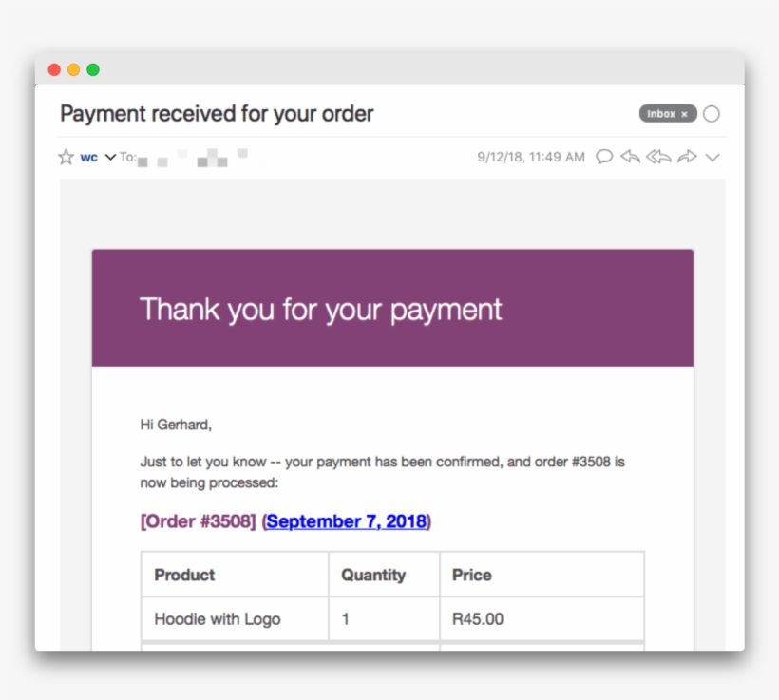The image size is (779, 700).
Task: Select the email subject Payment received for your order
Action: click(x=217, y=113)
